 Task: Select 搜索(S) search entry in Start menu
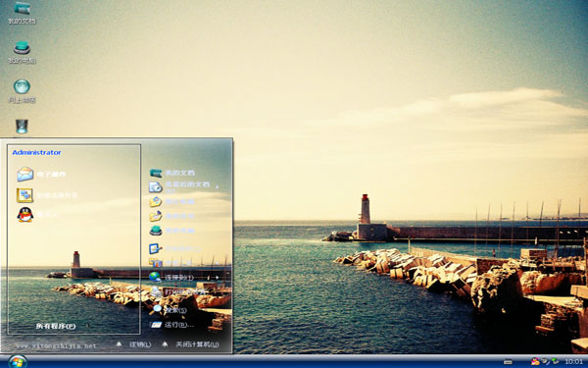point(168,310)
